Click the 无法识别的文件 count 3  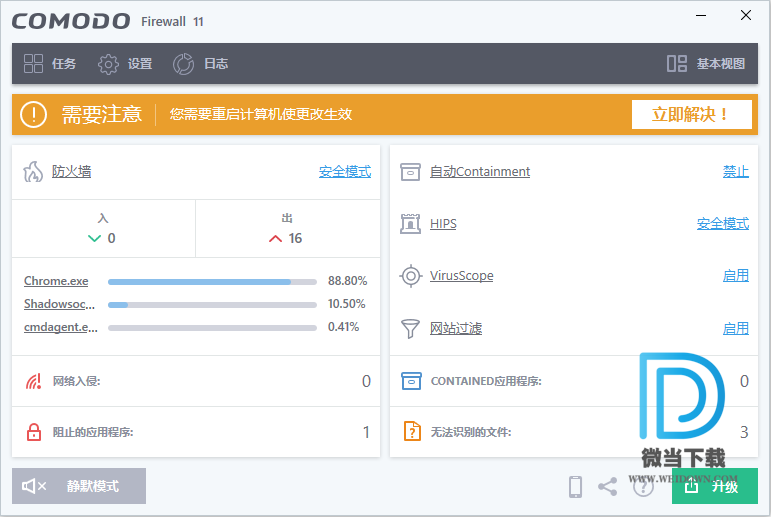point(744,432)
